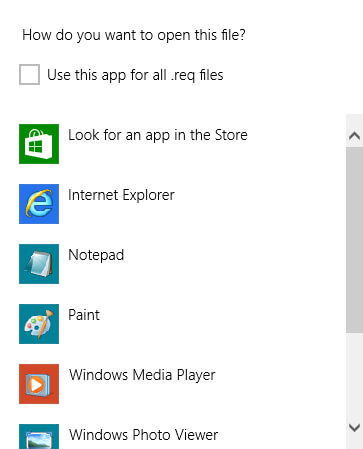The height and width of the screenshot is (449, 363).
Task: Choose the 'Internet Explorer' label
Action: coord(121,195)
